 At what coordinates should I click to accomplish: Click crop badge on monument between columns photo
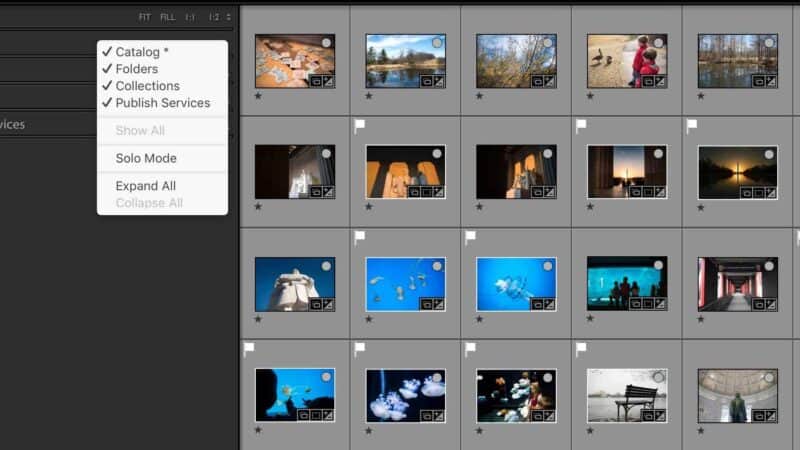tap(648, 192)
